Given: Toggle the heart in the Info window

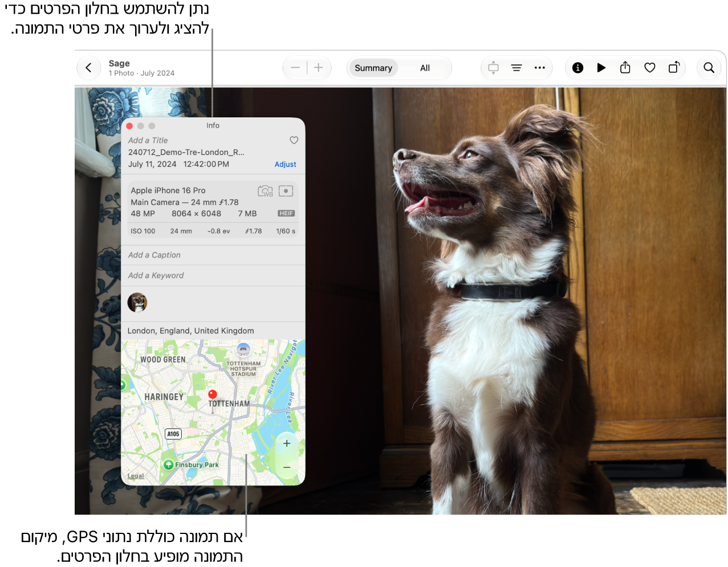Looking at the screenshot, I should tap(294, 140).
